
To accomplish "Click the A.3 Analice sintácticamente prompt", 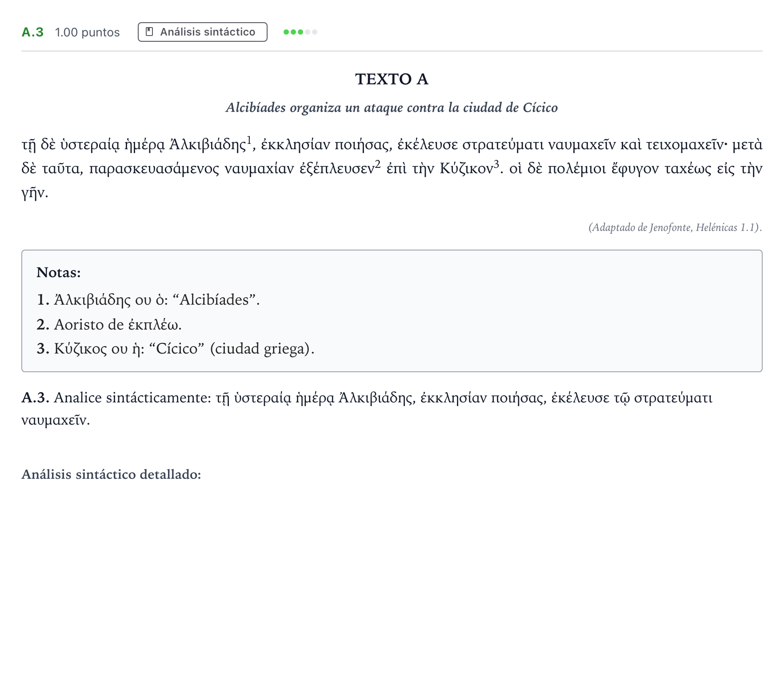I will (x=367, y=409).
